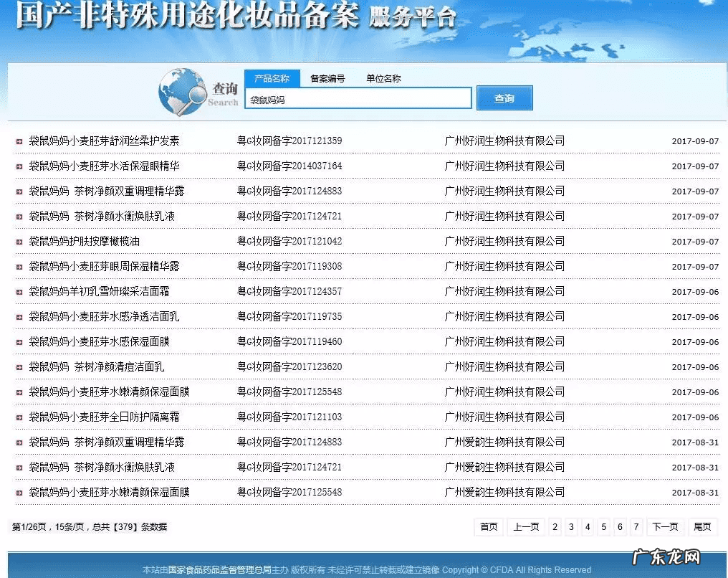Viewport: 728px width, 578px height.
Task: Click the icon beside 袋鼠妈妈护肤按摩橄榄油
Action: tap(18, 241)
